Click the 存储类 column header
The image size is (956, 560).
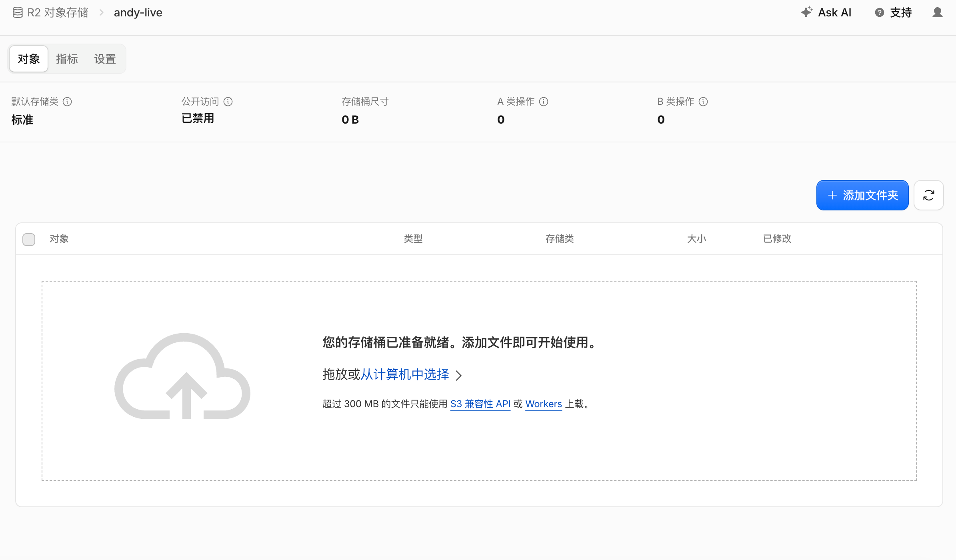point(560,239)
